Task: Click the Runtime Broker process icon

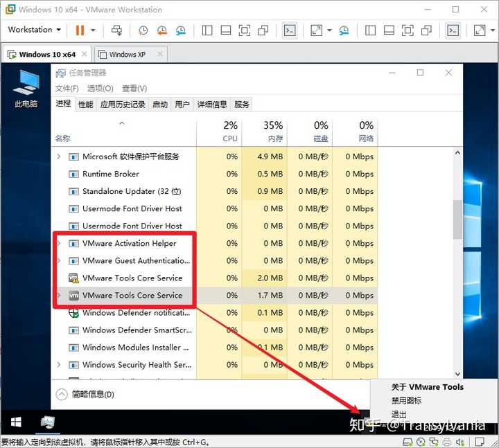Action: click(x=74, y=174)
